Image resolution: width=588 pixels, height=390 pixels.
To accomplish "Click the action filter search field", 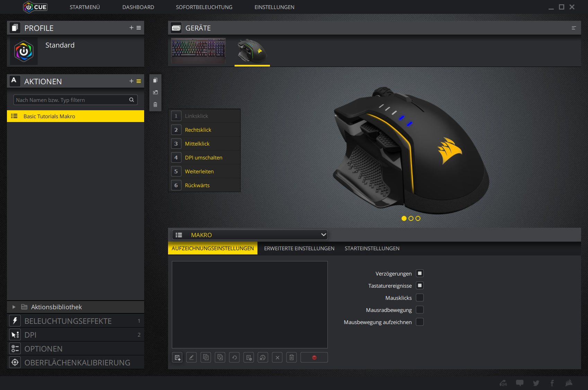I will click(71, 100).
